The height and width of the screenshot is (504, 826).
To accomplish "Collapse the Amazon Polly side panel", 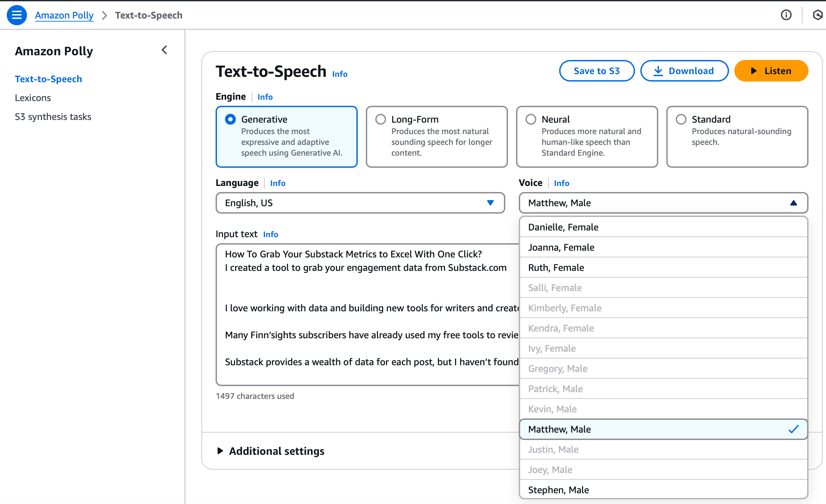I will [164, 50].
